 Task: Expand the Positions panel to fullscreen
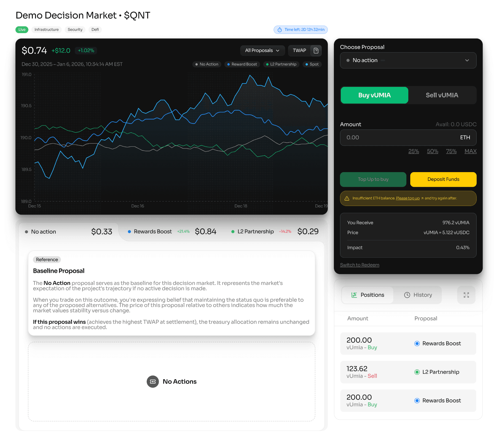coord(466,295)
